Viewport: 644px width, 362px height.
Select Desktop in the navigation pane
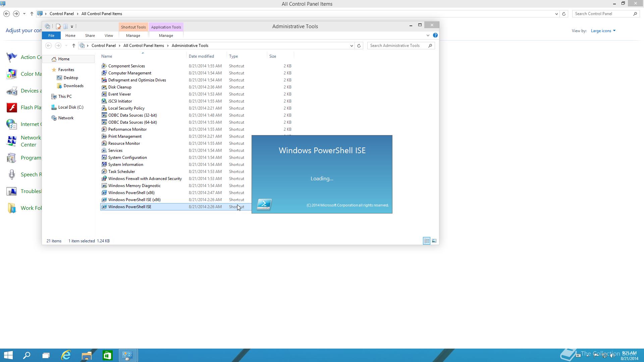click(x=71, y=78)
